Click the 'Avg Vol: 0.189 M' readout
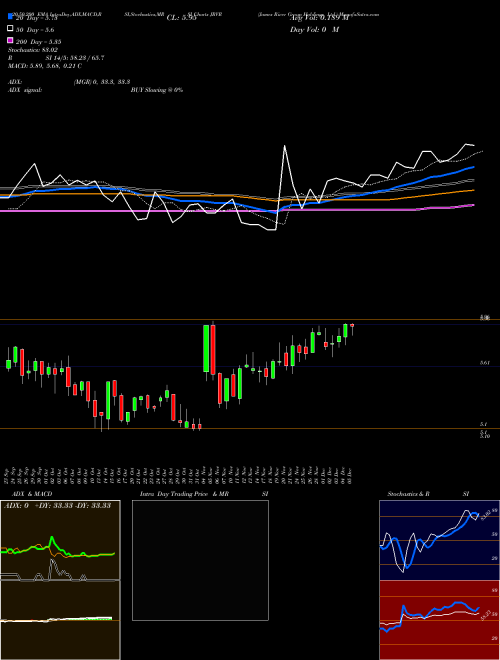The image size is (500, 660). tap(319, 18)
